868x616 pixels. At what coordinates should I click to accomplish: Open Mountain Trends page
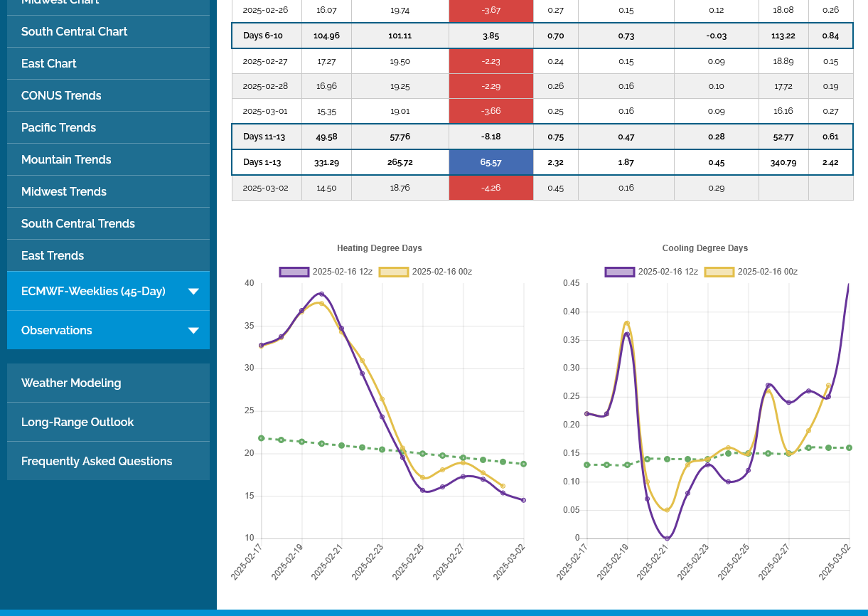click(66, 159)
